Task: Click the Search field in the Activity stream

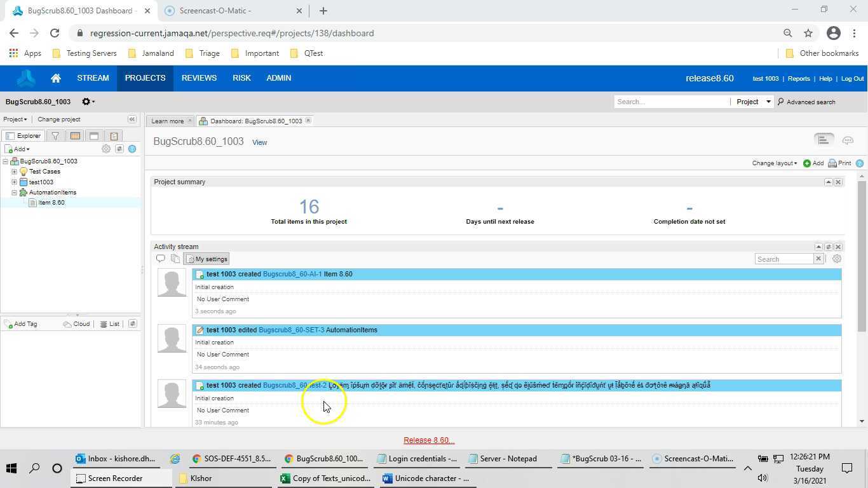Action: coord(786,259)
